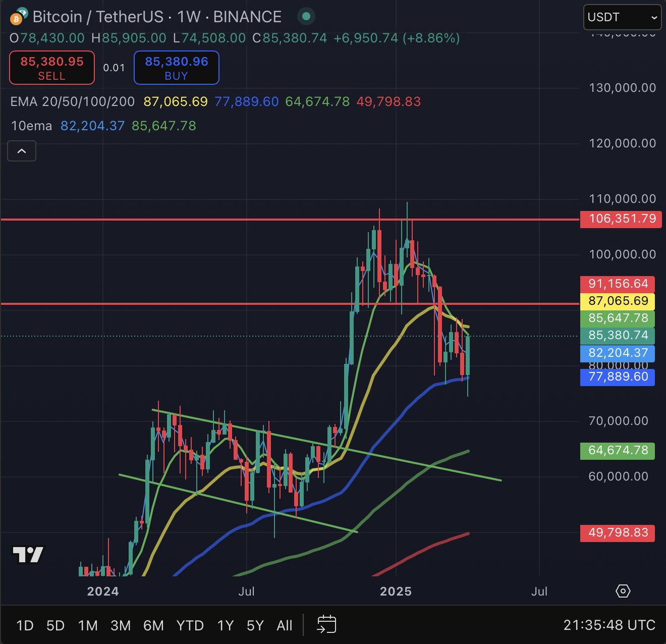Click the BUY 85,380.96 button
Screen dimensions: 666x644
pyautogui.click(x=176, y=68)
